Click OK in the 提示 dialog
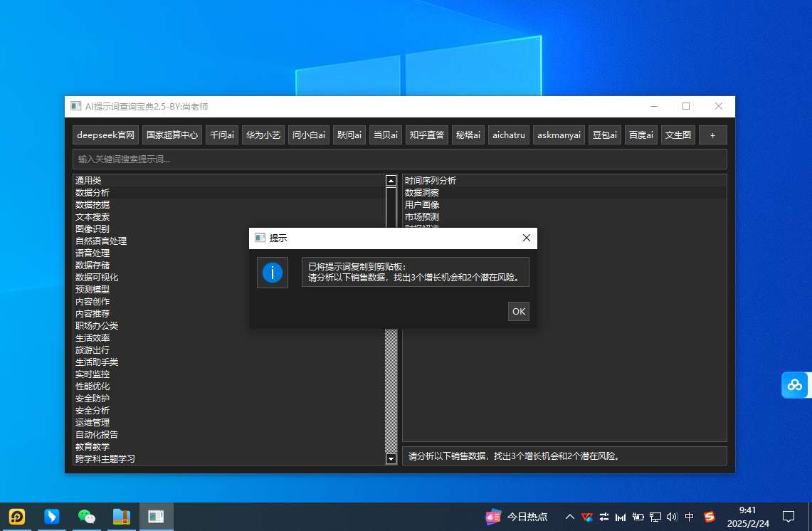The height and width of the screenshot is (531, 812). [518, 311]
